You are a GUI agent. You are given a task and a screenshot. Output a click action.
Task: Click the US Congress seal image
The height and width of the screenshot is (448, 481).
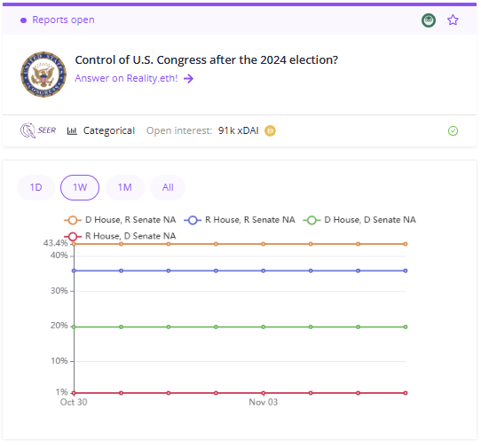[43, 75]
